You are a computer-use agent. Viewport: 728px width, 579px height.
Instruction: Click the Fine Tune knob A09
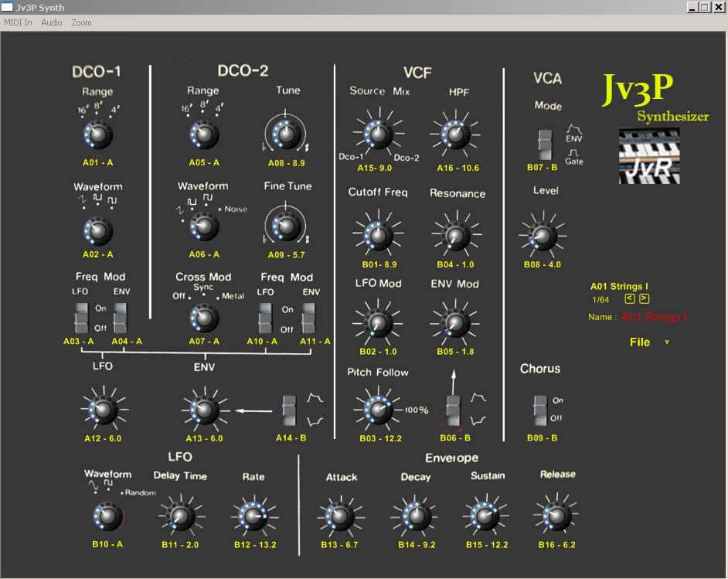tap(286, 226)
